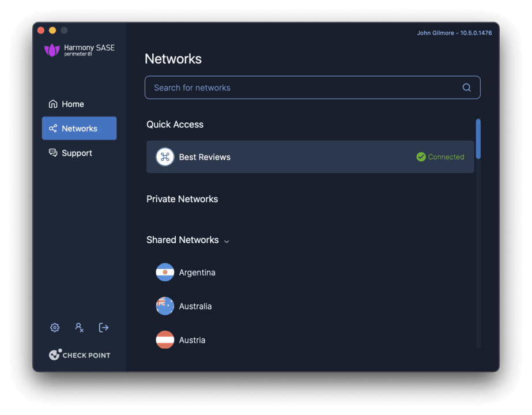Expand the Private Networks section

point(182,199)
